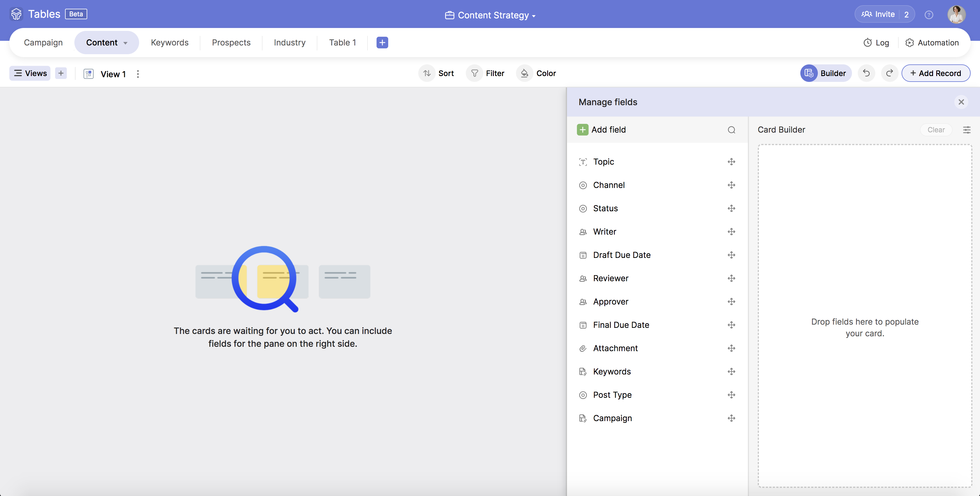Click the undo arrow icon
This screenshot has height=496, width=980.
(866, 73)
